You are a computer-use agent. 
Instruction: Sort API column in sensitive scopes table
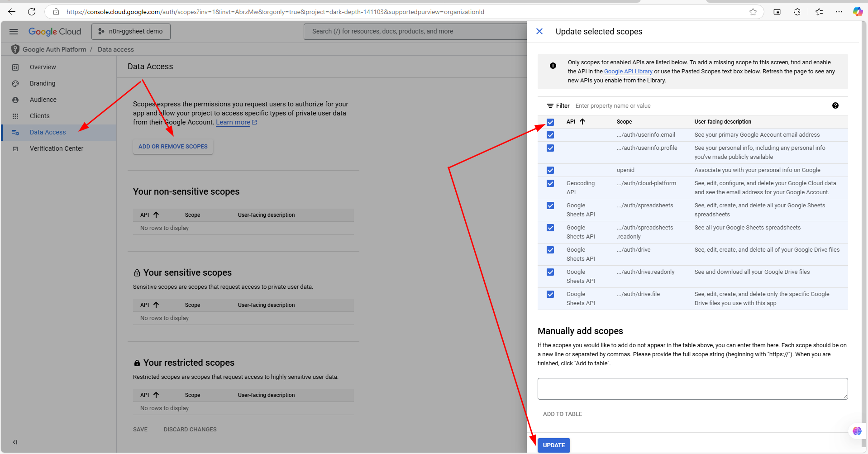coord(156,305)
